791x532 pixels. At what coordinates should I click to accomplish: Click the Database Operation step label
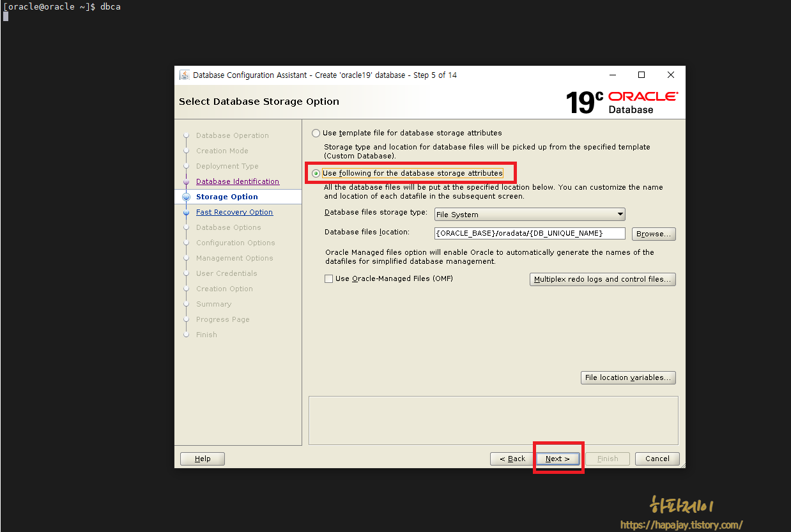pos(233,135)
